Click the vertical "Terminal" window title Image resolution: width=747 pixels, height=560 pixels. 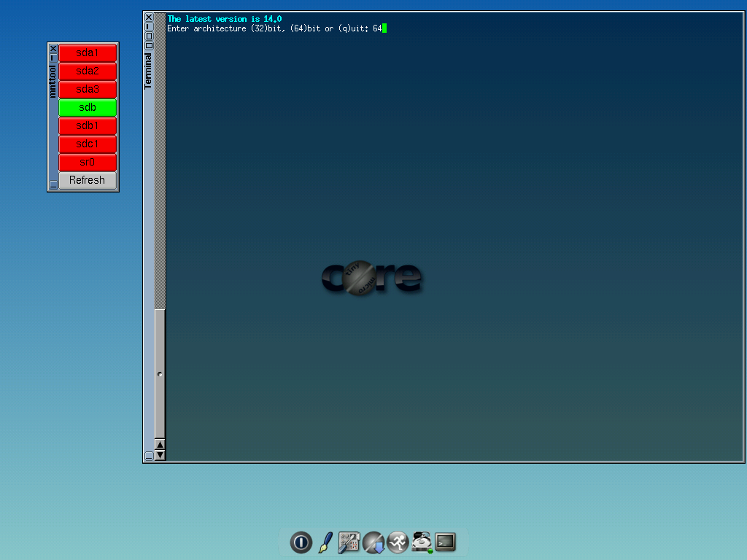pos(148,71)
